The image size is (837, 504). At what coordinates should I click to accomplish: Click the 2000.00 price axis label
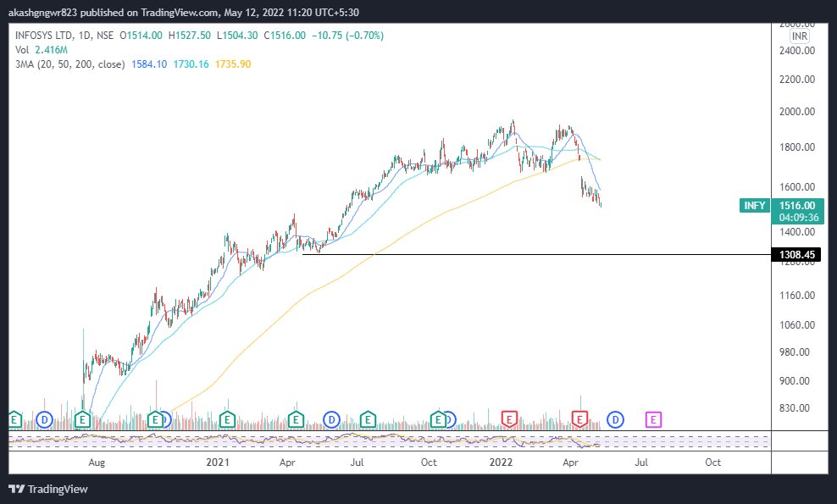tap(797, 112)
